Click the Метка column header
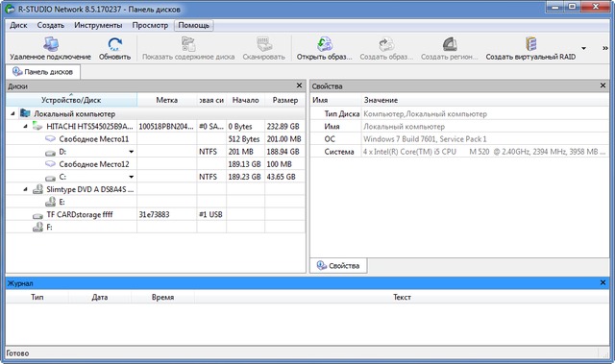The height and width of the screenshot is (364, 615). 166,100
